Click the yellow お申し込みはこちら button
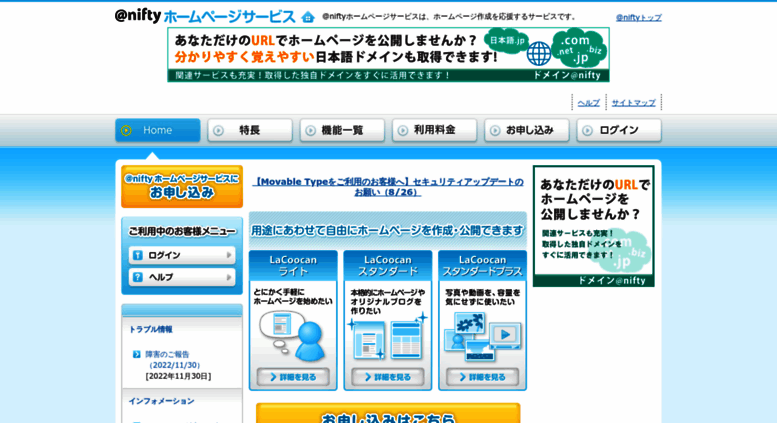Image resolution: width=777 pixels, height=423 pixels. (x=388, y=414)
